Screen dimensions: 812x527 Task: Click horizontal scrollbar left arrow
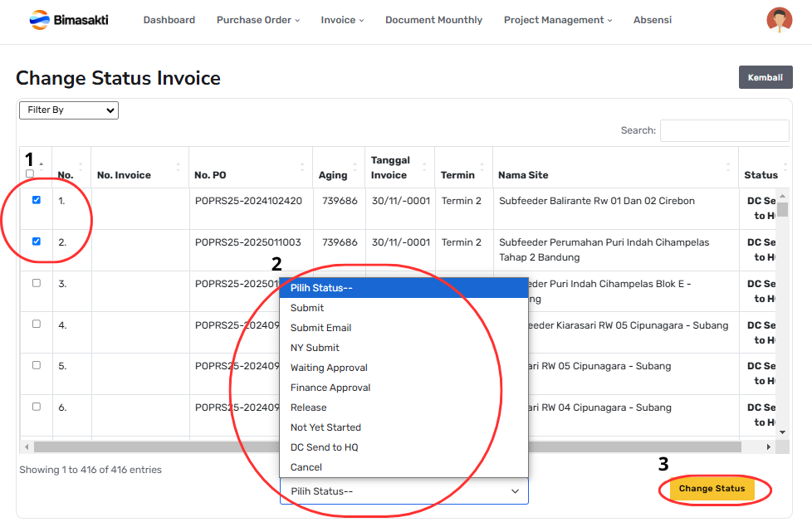click(x=26, y=447)
